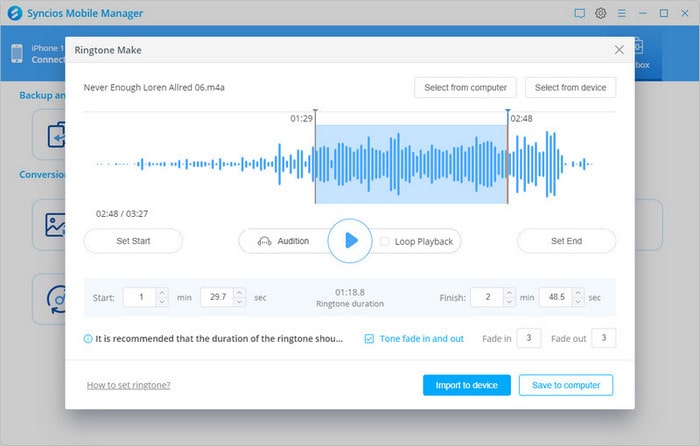The width and height of the screenshot is (700, 446).
Task: Decrease the Finish minutes stepper
Action: coord(509,301)
